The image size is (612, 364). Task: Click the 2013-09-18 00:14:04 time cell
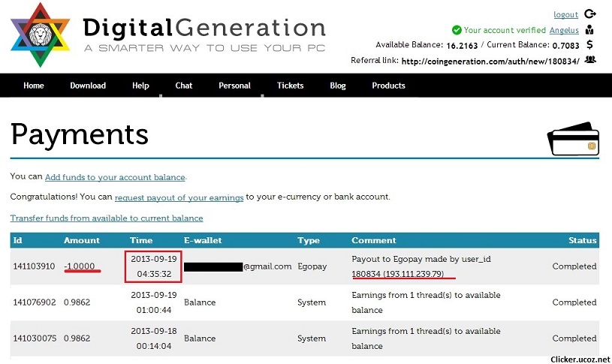154,338
